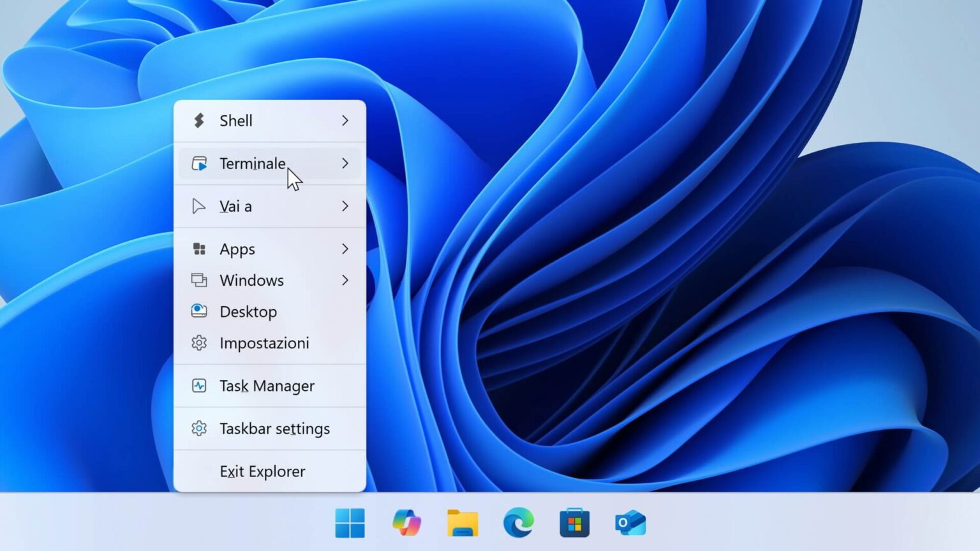This screenshot has width=980, height=551.
Task: Click the Apps grid icon
Action: tap(199, 249)
